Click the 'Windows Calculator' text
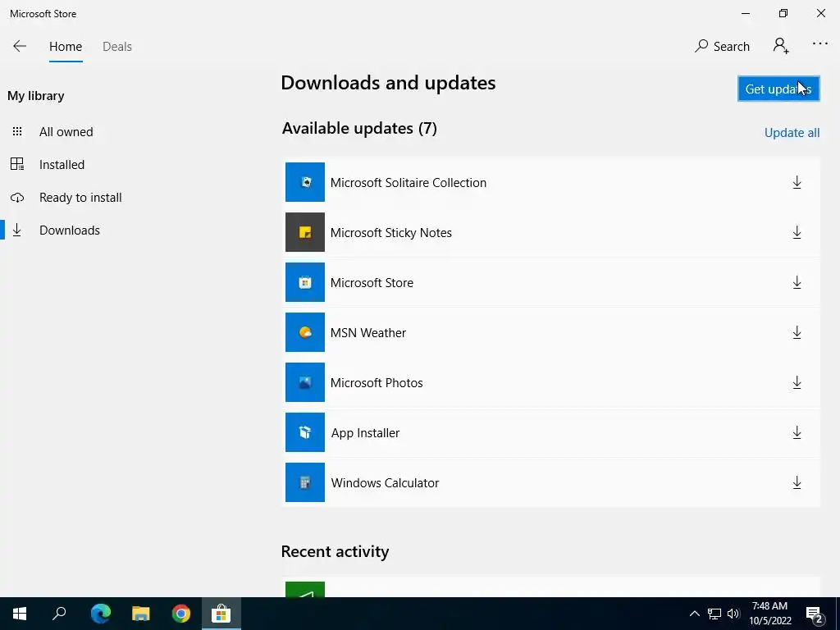The height and width of the screenshot is (630, 840). pyautogui.click(x=386, y=482)
